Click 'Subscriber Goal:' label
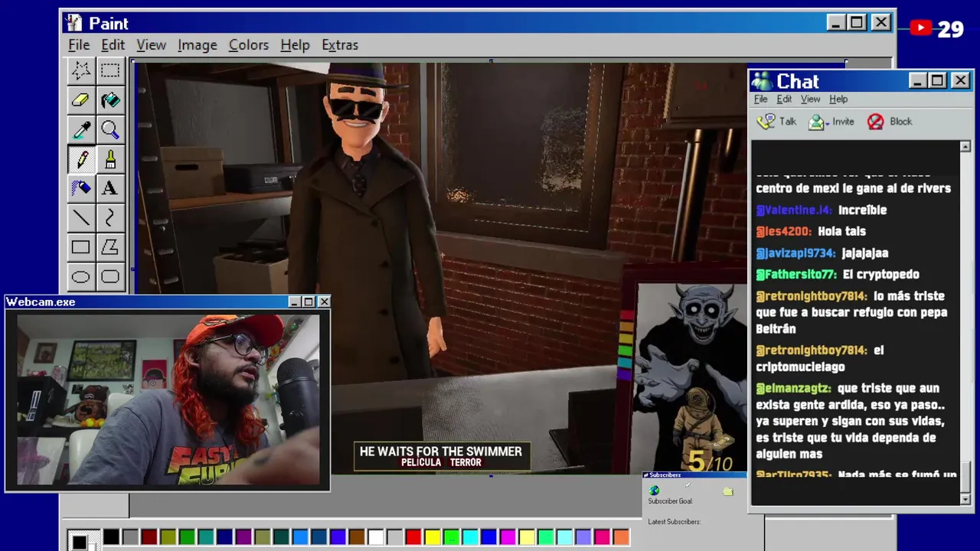Viewport: 980px width, 551px height. [670, 501]
